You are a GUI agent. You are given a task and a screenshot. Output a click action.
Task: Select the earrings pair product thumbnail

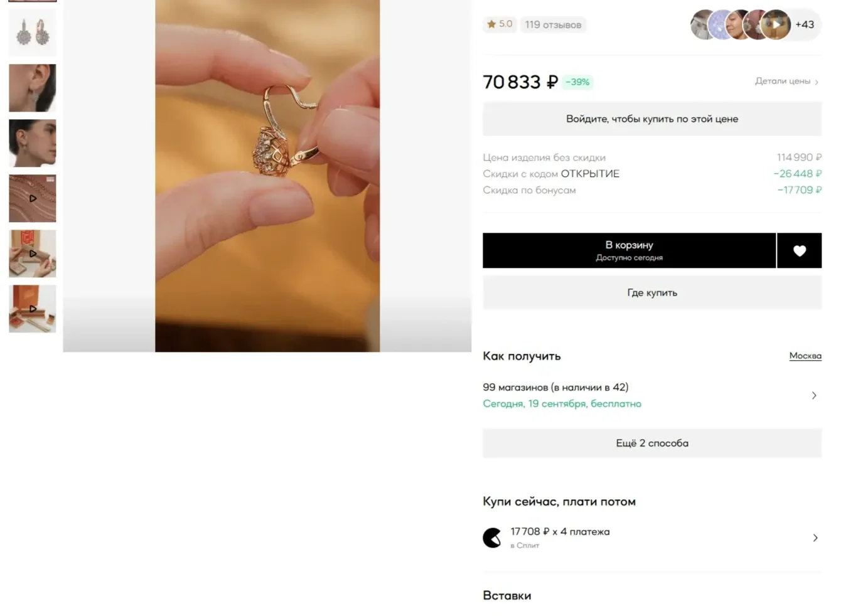(33, 33)
